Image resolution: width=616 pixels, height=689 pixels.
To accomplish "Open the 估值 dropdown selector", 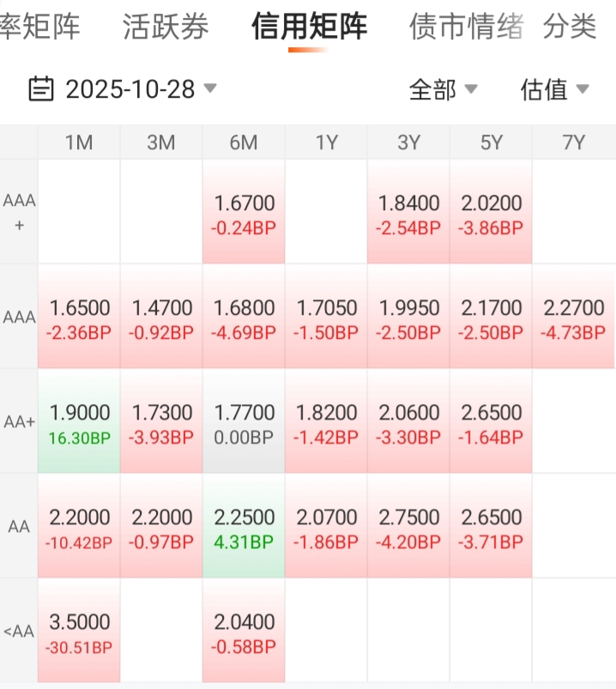I will pyautogui.click(x=554, y=89).
